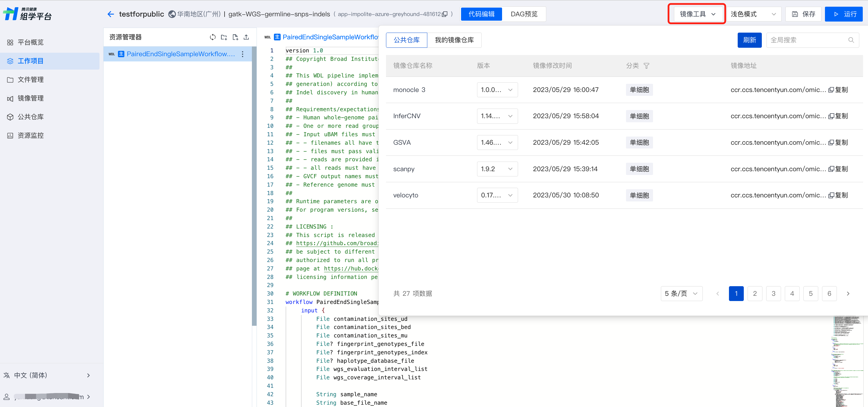Click the previous page arrow in pagination

(x=717, y=293)
